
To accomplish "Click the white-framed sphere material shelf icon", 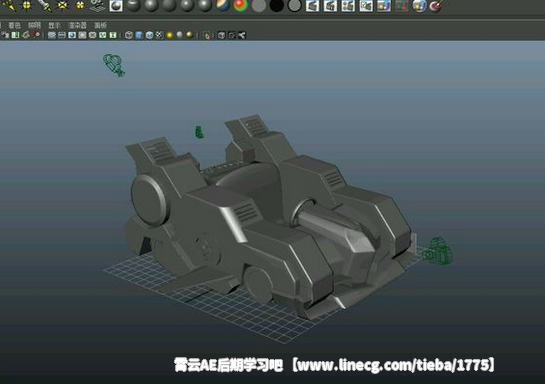I will 116,5.
